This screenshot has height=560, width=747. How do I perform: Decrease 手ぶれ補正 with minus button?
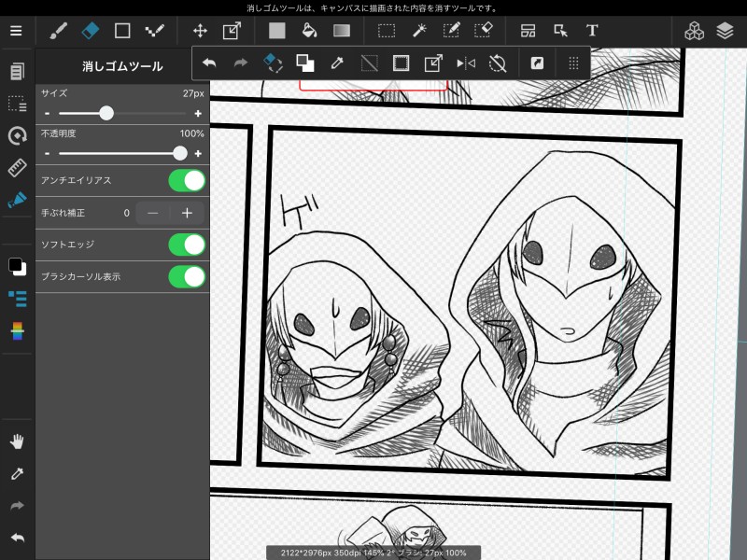pos(152,213)
